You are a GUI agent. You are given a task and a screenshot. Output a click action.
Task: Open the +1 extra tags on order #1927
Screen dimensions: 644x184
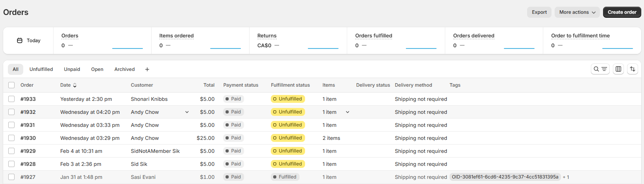(566, 177)
